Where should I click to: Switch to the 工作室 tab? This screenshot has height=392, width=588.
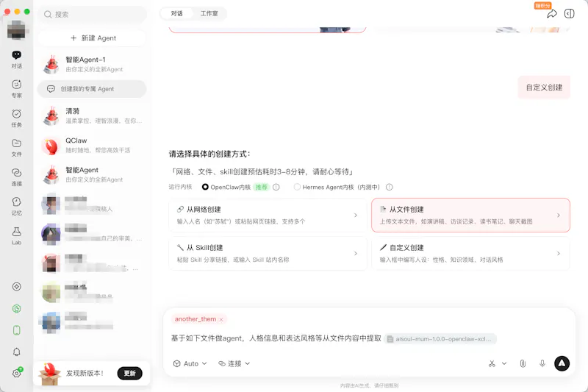(209, 13)
